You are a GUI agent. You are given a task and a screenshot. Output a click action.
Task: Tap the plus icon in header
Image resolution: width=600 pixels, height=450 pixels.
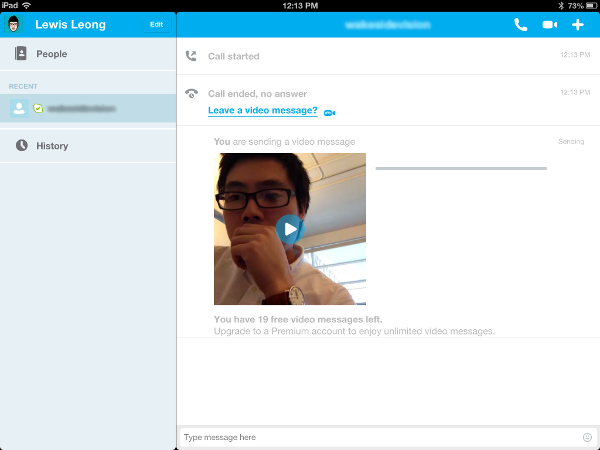577,24
